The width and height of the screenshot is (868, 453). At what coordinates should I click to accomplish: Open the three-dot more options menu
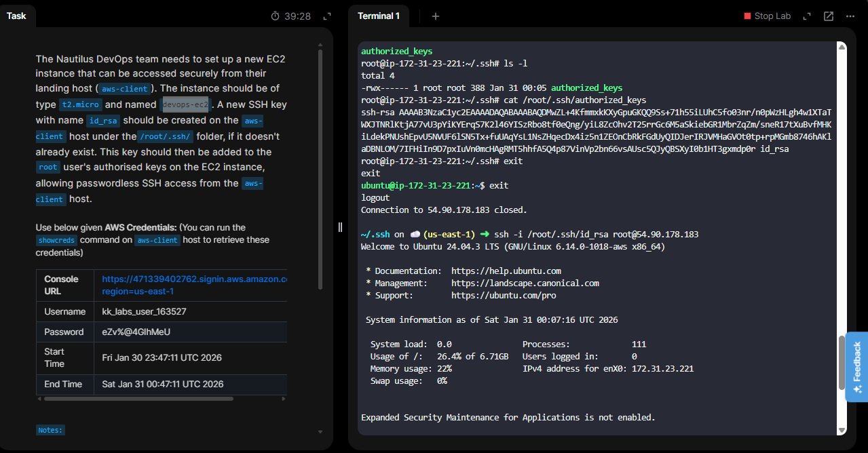pyautogui.click(x=850, y=16)
